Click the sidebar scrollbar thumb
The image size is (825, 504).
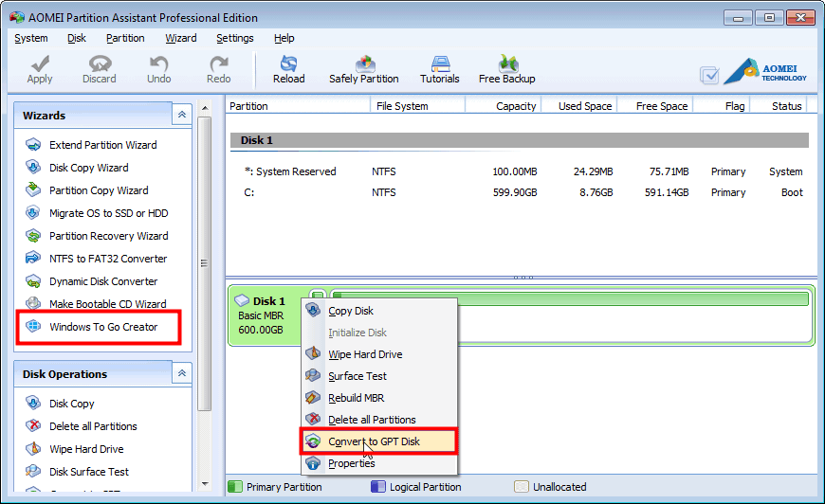[x=205, y=263]
